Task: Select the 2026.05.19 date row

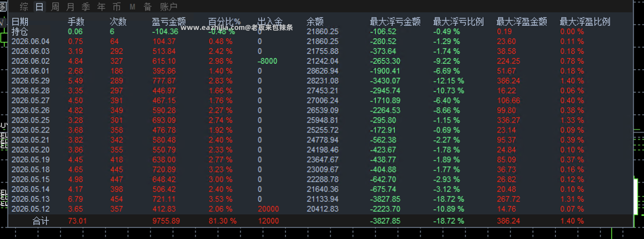Action: coord(31,160)
